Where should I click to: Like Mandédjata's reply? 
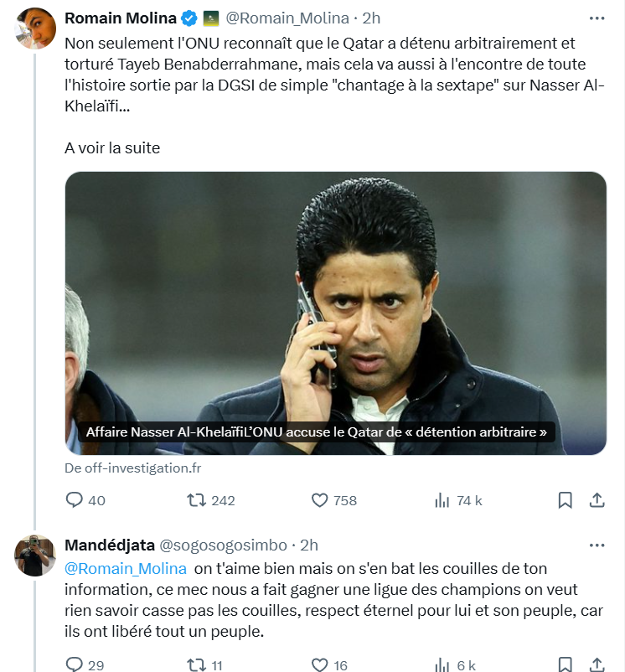pyautogui.click(x=319, y=664)
